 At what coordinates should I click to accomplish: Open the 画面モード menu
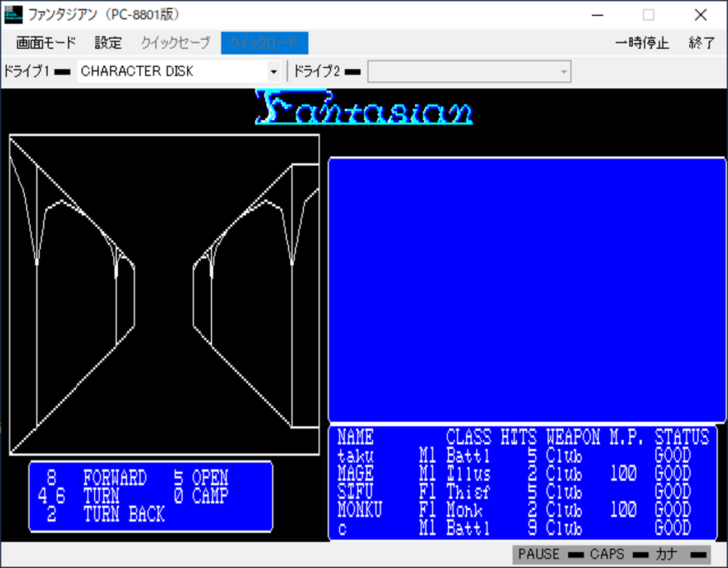click(45, 43)
